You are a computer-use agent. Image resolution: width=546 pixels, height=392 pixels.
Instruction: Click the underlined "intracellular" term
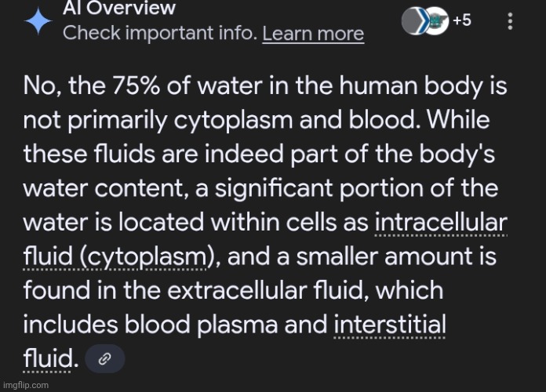pyautogui.click(x=441, y=223)
